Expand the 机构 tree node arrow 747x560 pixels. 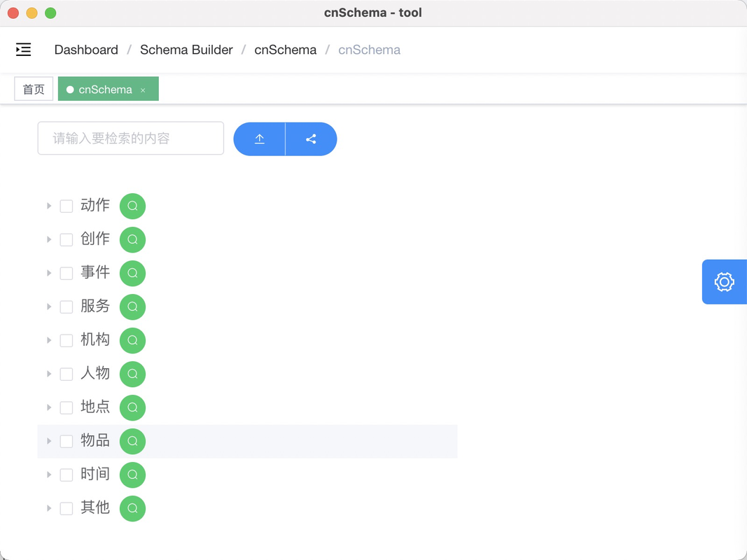(x=48, y=340)
